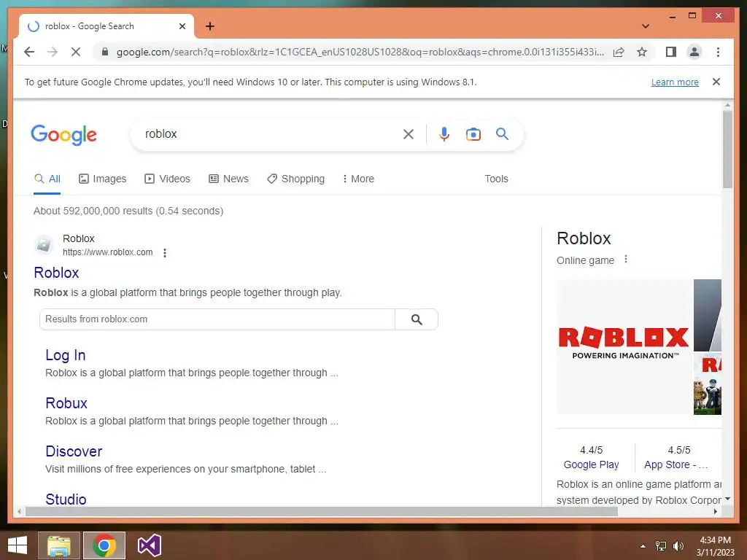Close the roblox Google Search tab
Screen dimensions: 747x560
pyautogui.click(x=182, y=26)
